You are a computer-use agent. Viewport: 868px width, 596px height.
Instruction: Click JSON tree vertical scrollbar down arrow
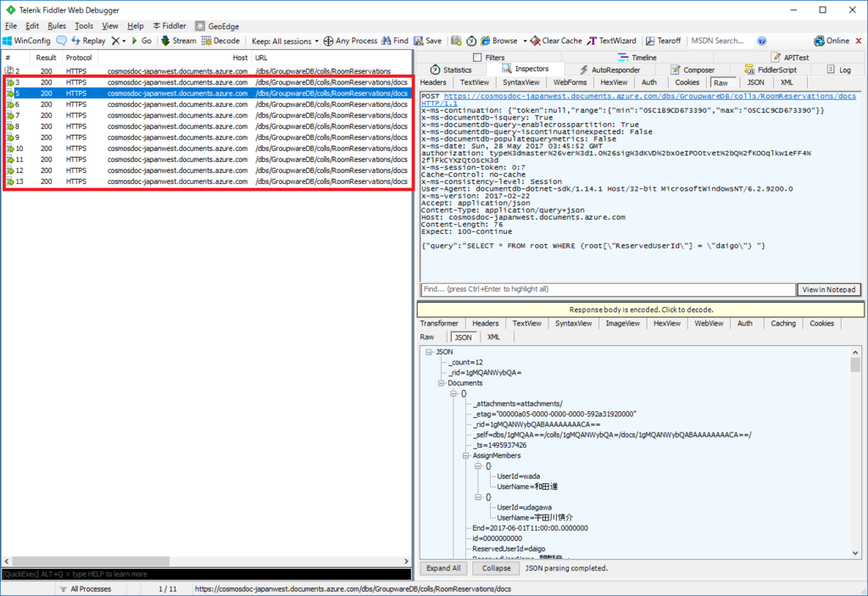(855, 553)
